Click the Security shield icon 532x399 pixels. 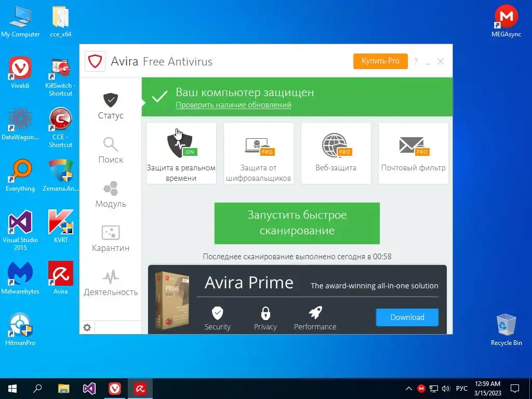[x=218, y=313]
